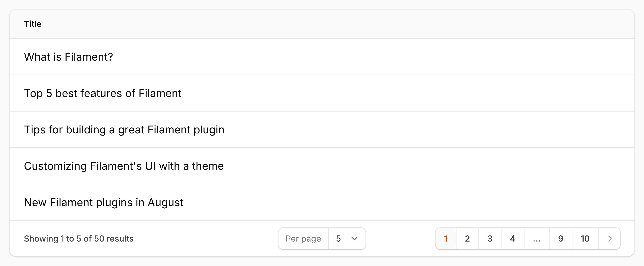Click the Title column header
This screenshot has height=266, width=644.
33,24
